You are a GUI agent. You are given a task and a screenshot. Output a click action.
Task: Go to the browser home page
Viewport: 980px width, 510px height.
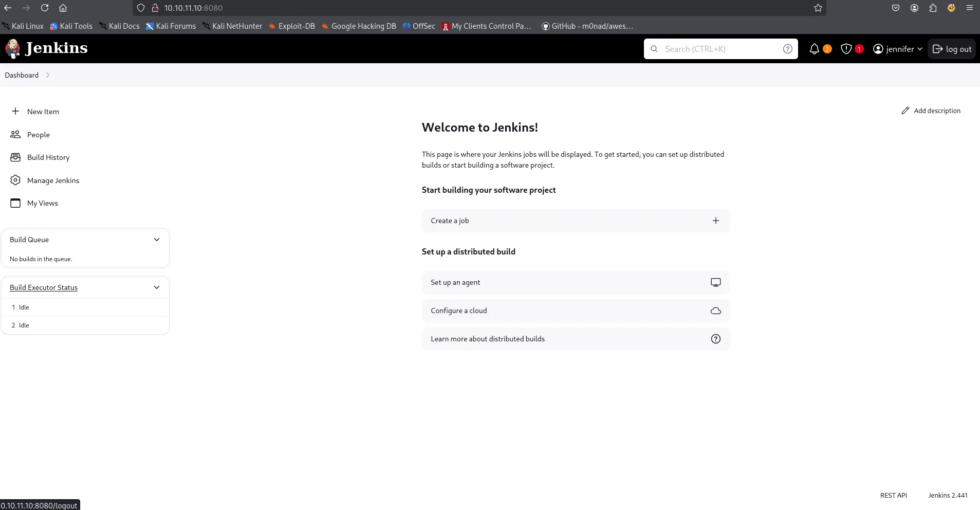coord(63,8)
